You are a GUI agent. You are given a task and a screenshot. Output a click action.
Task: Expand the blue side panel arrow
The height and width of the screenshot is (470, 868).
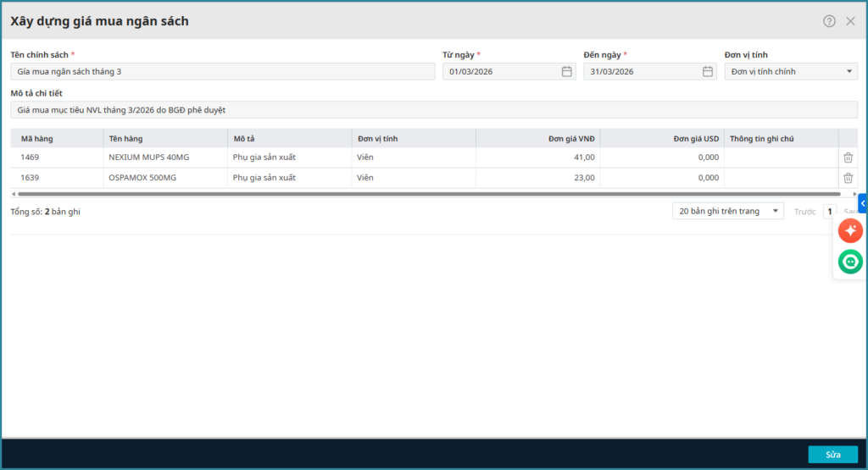[863, 203]
